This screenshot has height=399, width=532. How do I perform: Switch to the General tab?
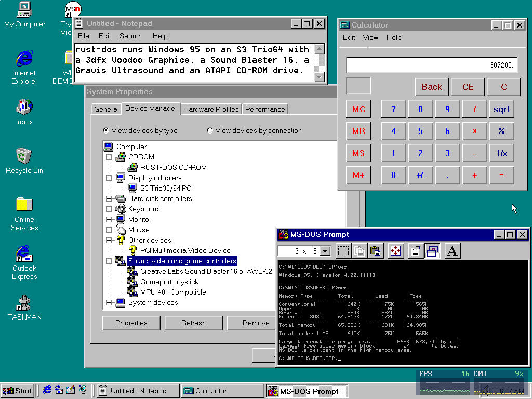[x=106, y=109]
